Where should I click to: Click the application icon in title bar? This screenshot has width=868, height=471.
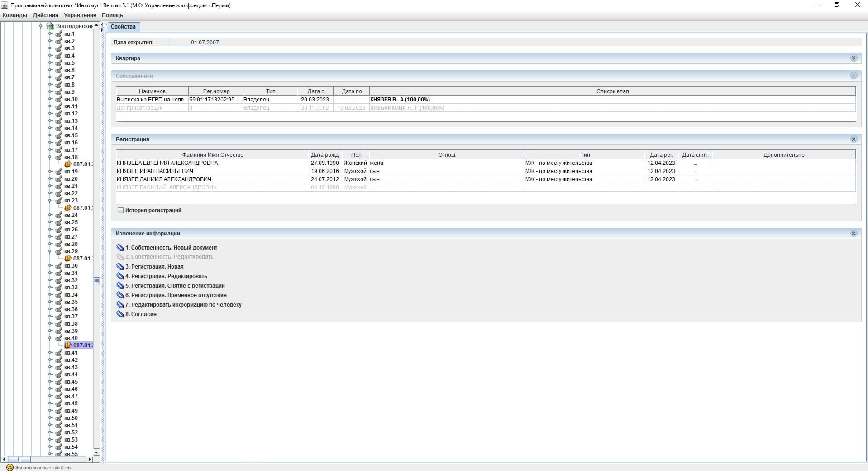(5, 5)
